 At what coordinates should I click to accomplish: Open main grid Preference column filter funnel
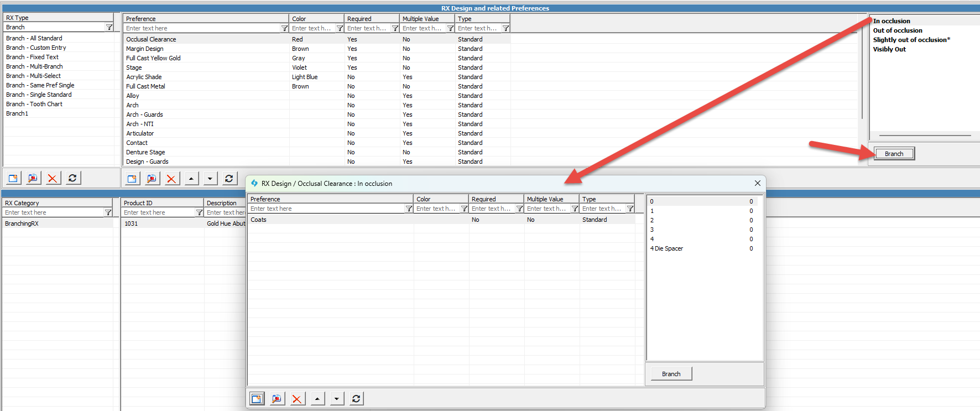point(284,28)
